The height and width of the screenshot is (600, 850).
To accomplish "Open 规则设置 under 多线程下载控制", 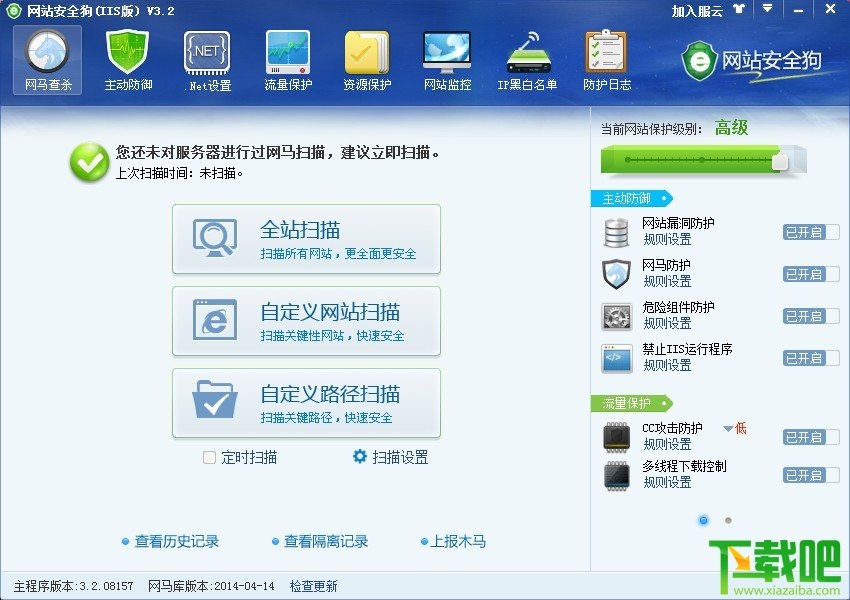I will (667, 482).
